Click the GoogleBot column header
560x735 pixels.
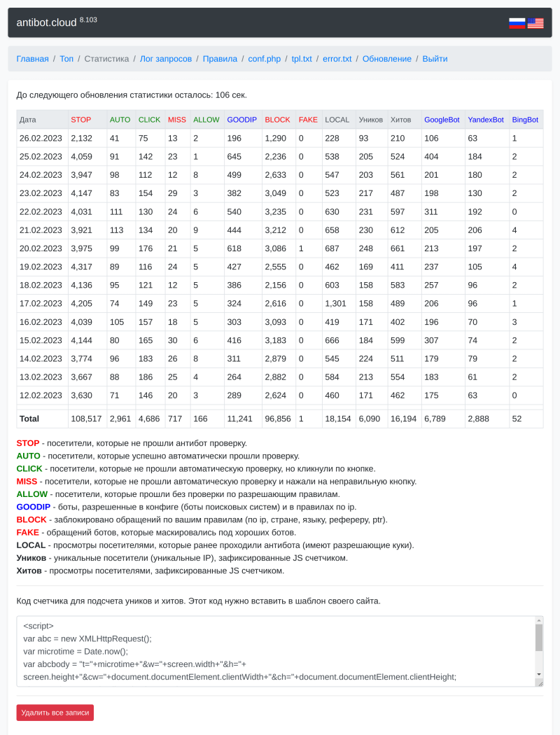click(442, 120)
